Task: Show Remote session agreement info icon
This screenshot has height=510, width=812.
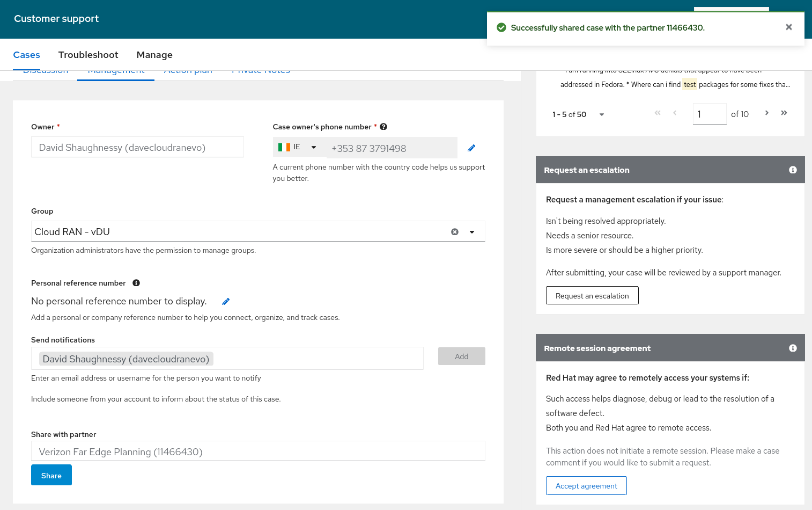Action: point(793,348)
